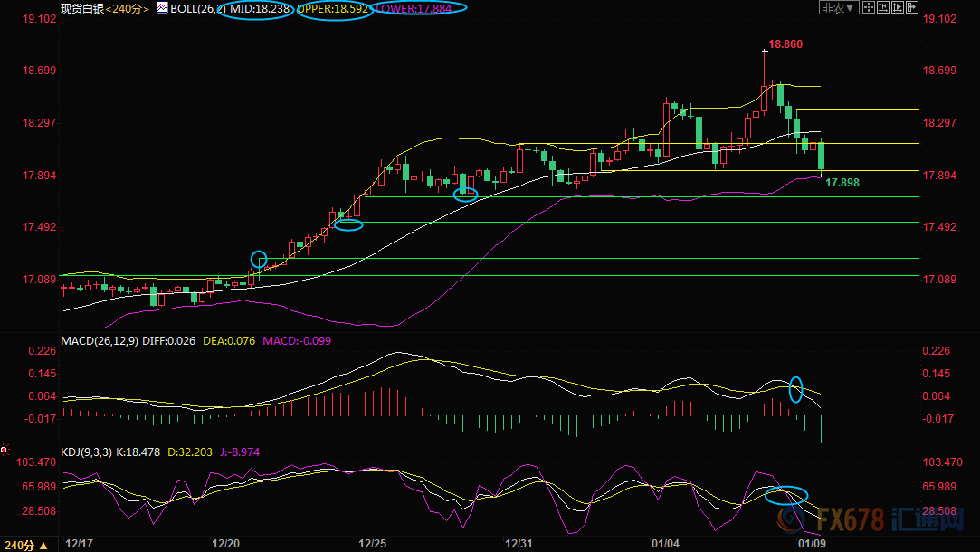Click the 17.898 low price marker
Image resolution: width=980 pixels, height=552 pixels.
[842, 183]
